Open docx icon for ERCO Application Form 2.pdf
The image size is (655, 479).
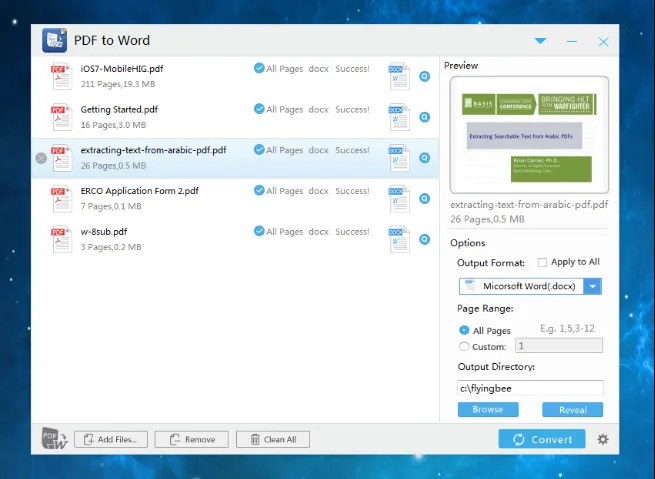click(399, 199)
